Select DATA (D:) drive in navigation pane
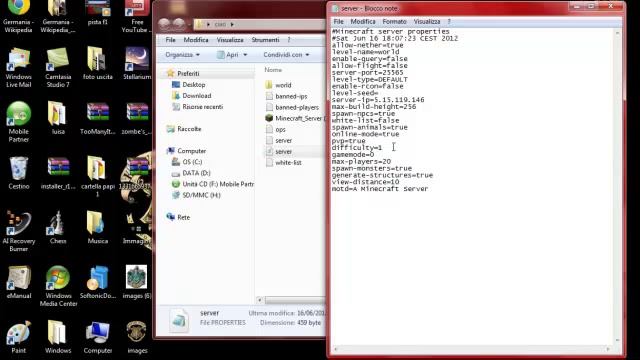The height and width of the screenshot is (360, 640). (196, 173)
